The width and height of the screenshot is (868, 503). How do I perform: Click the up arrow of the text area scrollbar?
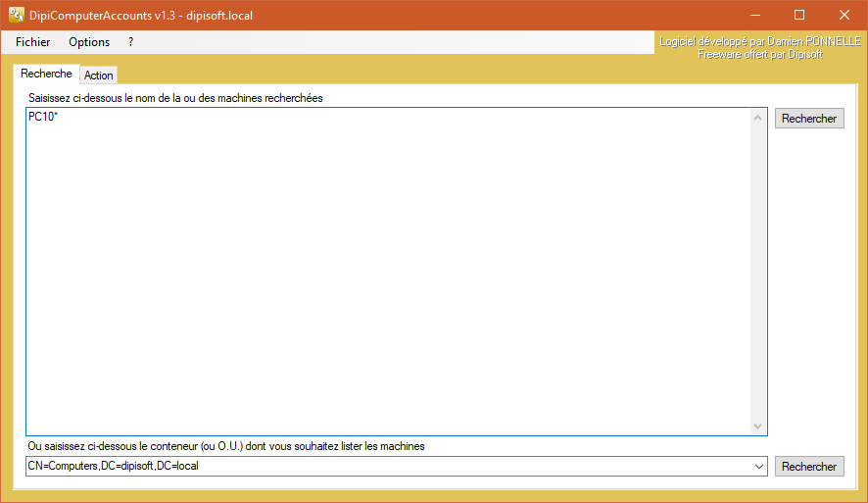757,119
